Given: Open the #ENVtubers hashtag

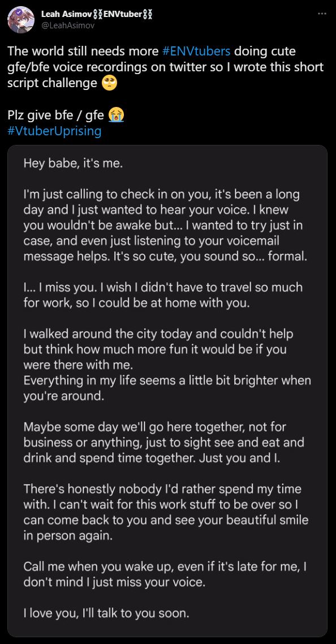Looking at the screenshot, I should point(196,51).
